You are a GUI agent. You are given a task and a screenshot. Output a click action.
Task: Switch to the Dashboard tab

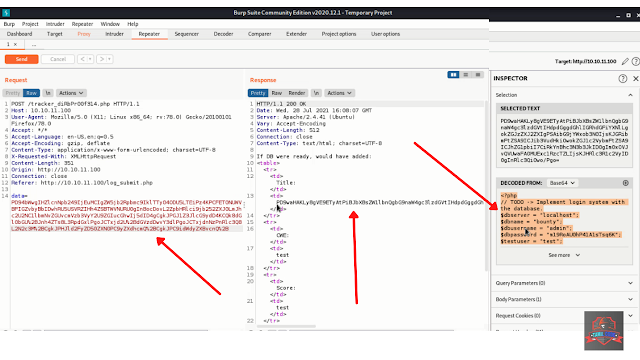[x=19, y=34]
